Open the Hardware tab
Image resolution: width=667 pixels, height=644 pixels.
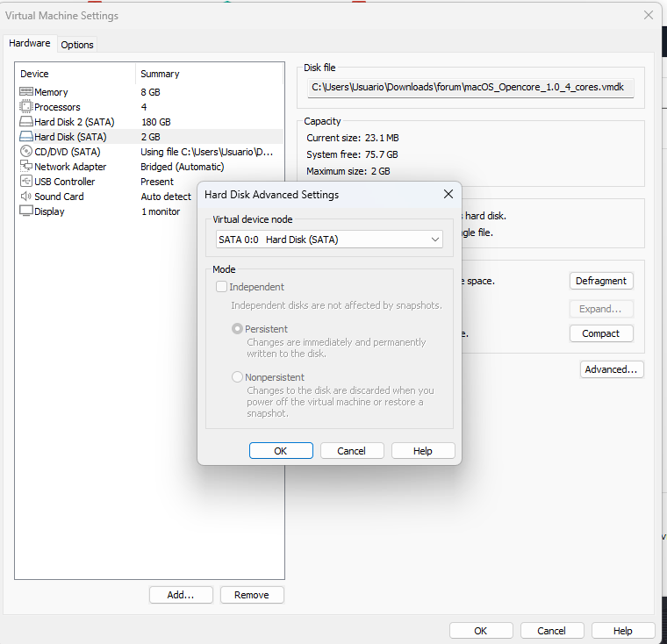point(30,44)
